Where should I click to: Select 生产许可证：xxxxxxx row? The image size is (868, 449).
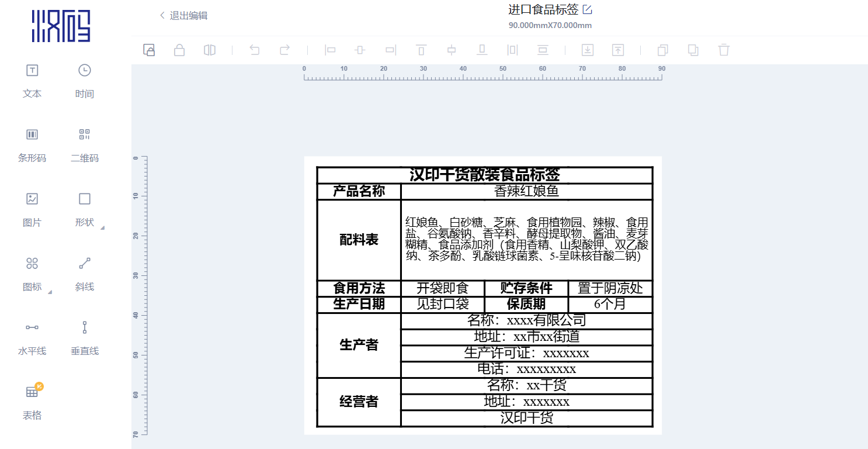[x=526, y=353]
